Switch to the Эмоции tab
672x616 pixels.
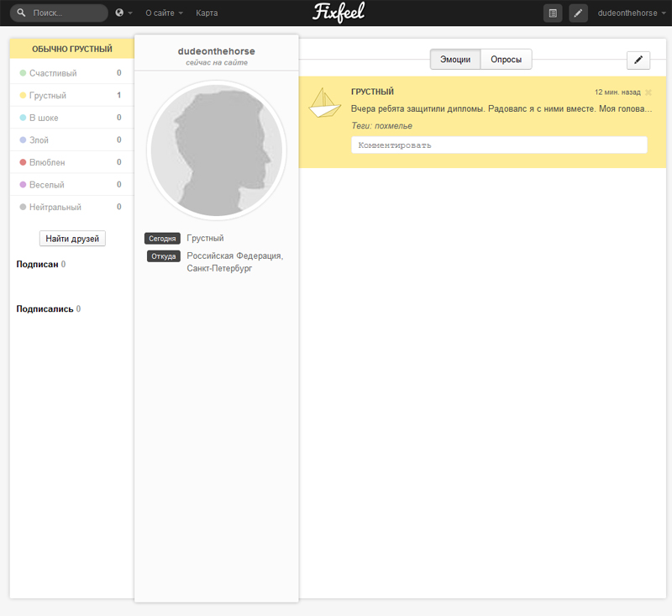(x=455, y=59)
